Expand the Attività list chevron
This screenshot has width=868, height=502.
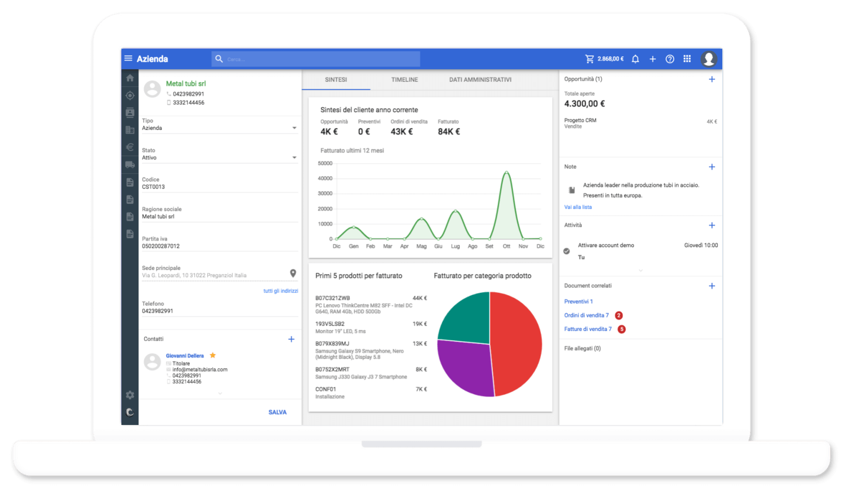coord(641,270)
